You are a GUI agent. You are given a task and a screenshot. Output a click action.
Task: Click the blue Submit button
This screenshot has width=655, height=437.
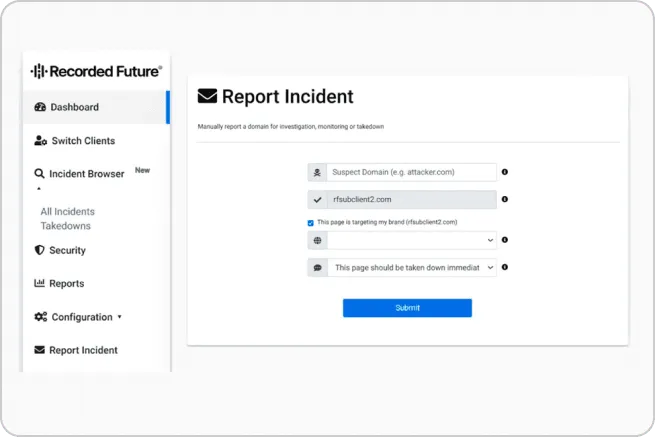point(407,308)
